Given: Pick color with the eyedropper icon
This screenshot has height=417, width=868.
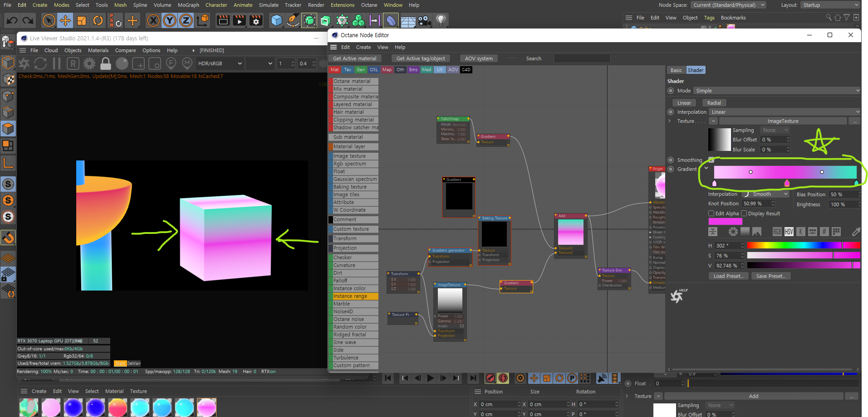Looking at the screenshot, I should (856, 232).
